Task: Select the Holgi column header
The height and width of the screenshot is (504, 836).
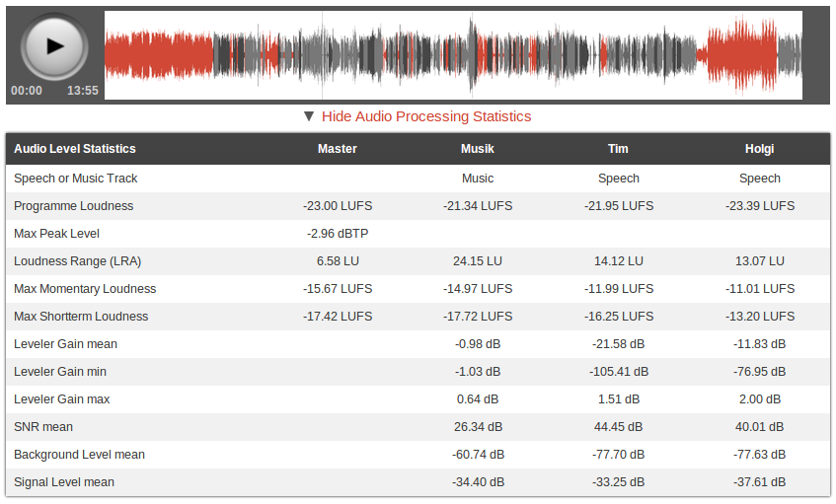Action: pyautogui.click(x=759, y=149)
